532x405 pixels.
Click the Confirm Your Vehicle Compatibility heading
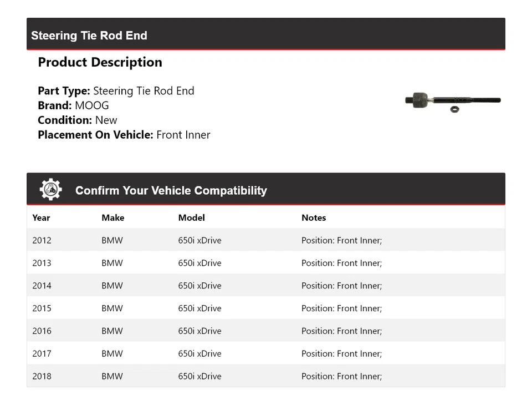(171, 190)
